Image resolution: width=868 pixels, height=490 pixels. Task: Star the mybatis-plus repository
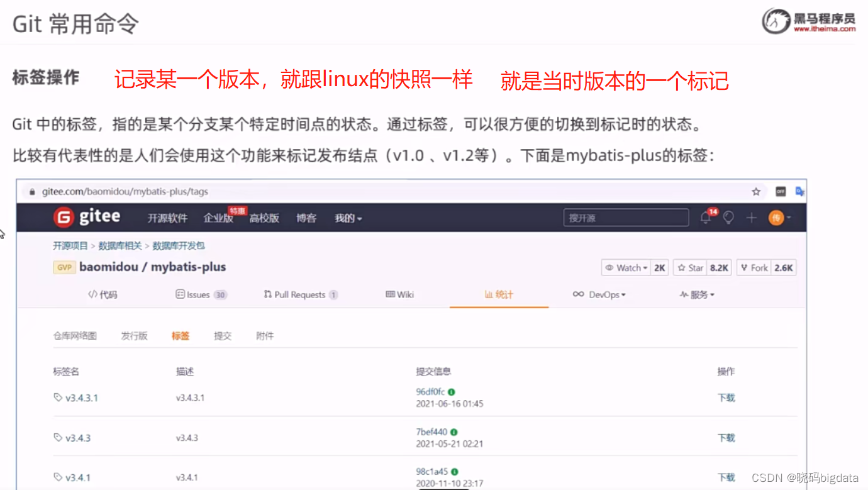[x=689, y=267]
